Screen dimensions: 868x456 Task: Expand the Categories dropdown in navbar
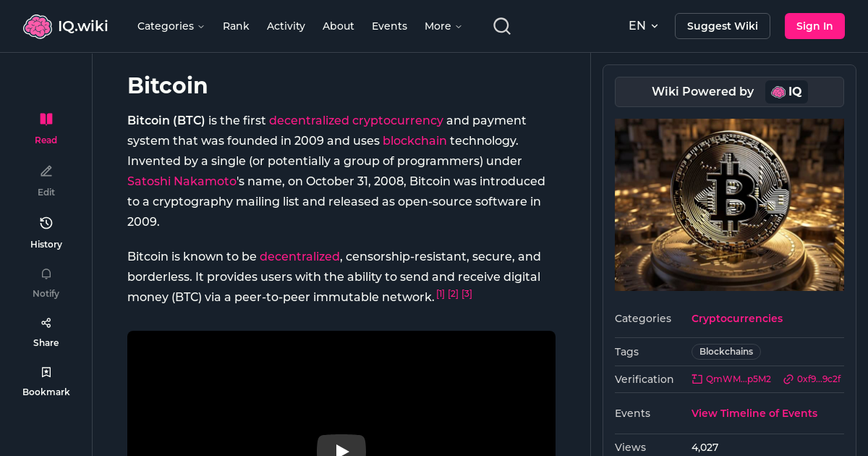[171, 26]
